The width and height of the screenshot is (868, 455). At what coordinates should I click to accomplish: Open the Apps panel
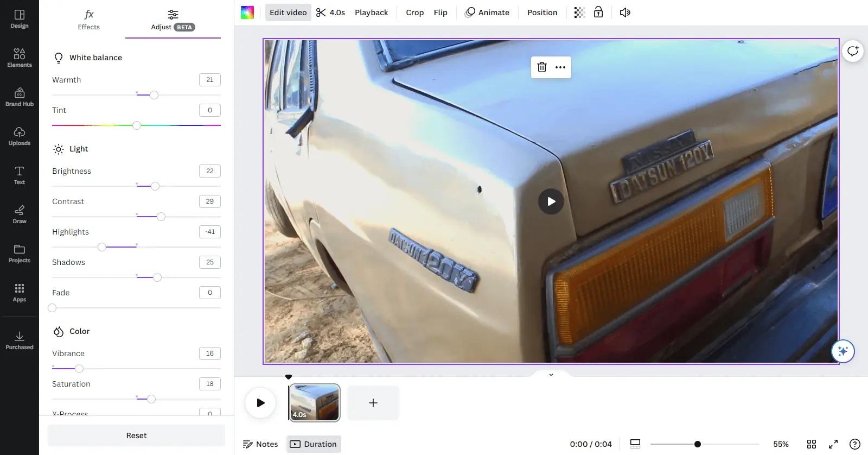(20, 292)
